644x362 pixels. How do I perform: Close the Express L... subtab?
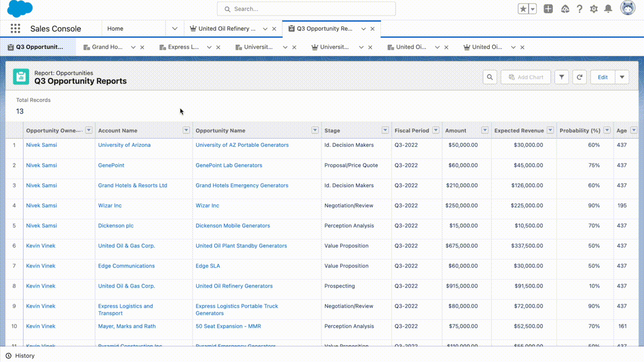[218, 47]
